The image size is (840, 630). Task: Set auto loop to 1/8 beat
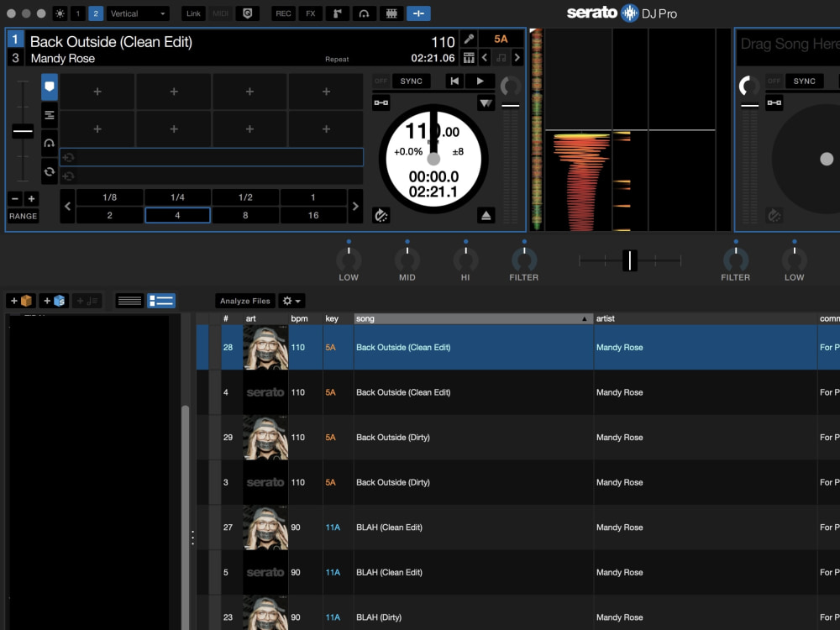tap(109, 197)
